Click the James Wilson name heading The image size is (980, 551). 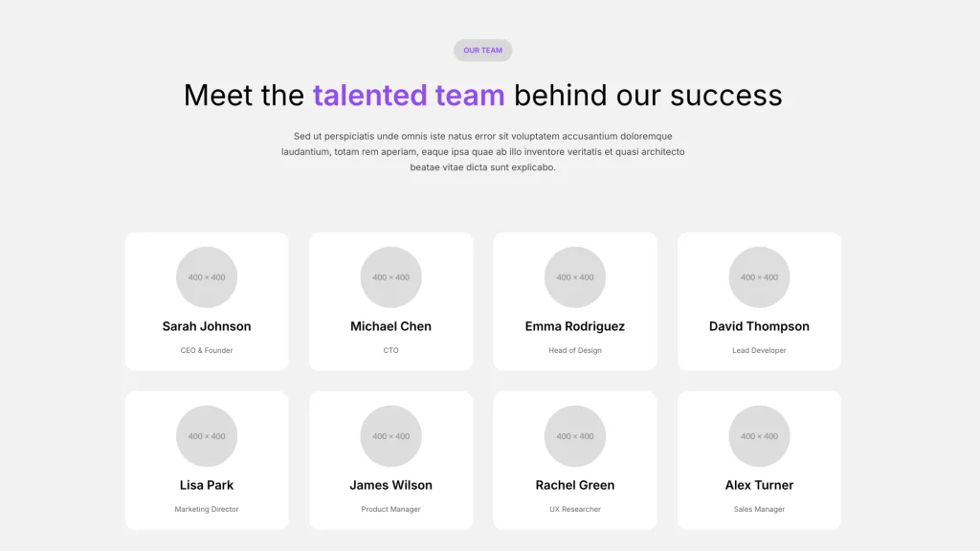[390, 485]
